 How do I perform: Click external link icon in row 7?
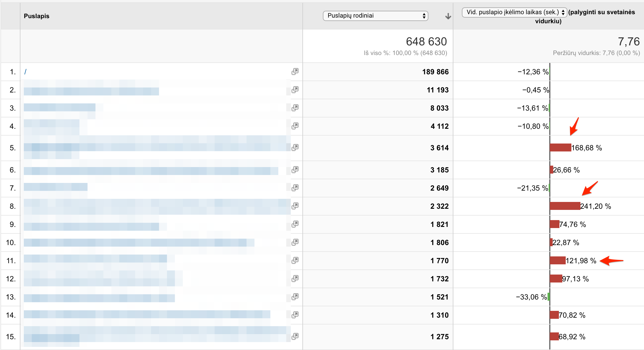[295, 187]
